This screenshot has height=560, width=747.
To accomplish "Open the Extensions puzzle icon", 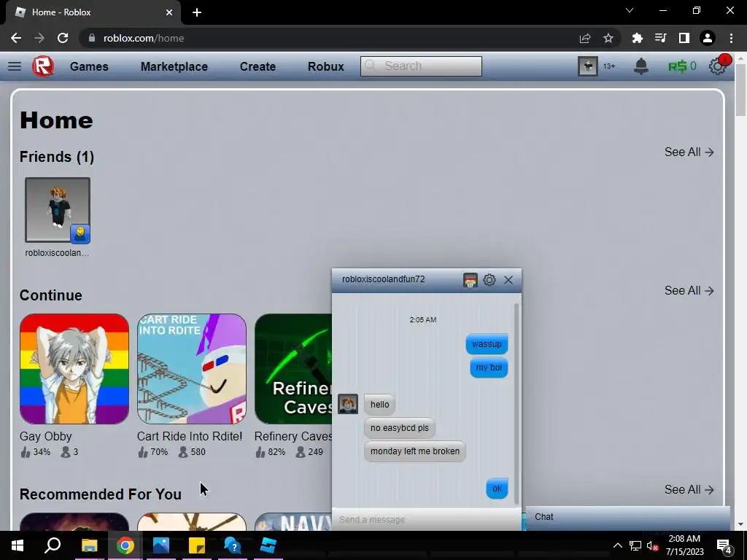I will point(637,38).
